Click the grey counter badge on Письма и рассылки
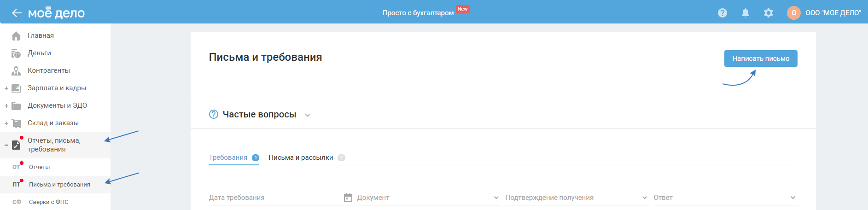Screen dimensions: 868x210 click(x=341, y=157)
